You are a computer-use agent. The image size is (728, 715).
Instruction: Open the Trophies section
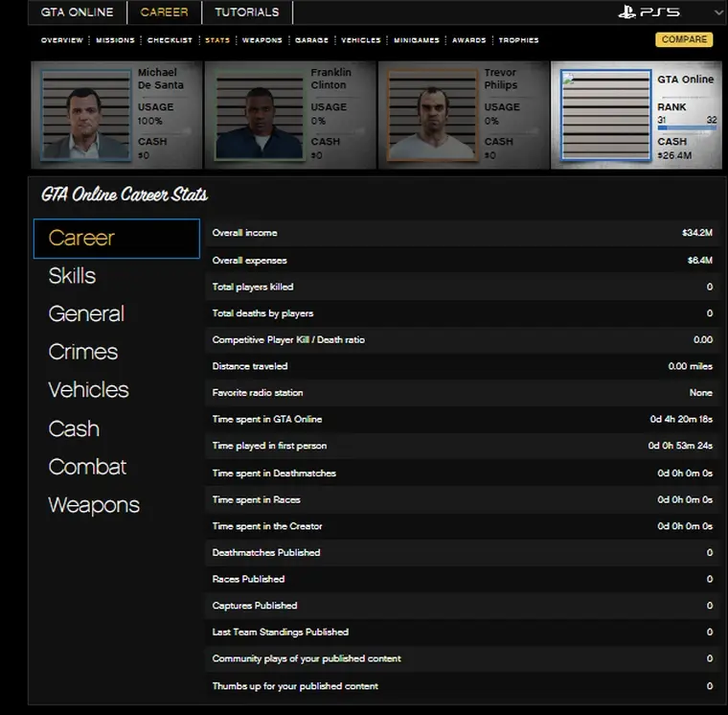[x=518, y=40]
